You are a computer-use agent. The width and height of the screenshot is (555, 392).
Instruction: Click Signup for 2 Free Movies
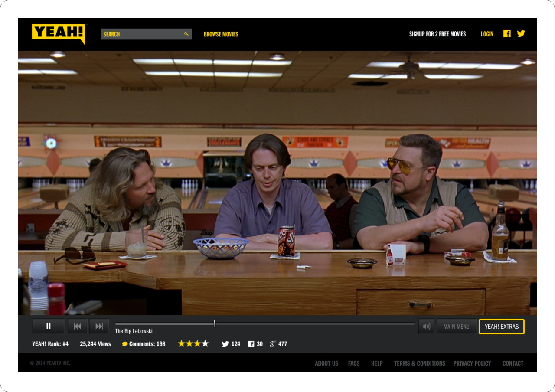(437, 34)
